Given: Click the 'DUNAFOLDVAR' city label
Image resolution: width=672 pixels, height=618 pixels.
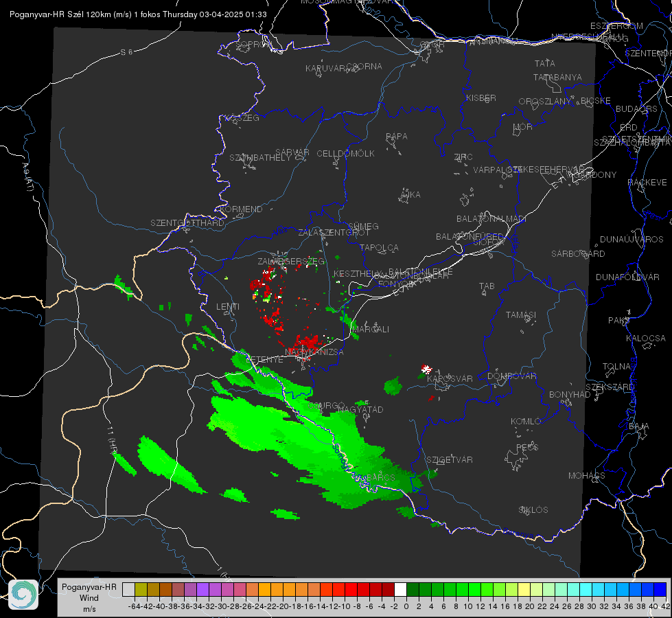Looking at the screenshot, I should click(627, 277).
